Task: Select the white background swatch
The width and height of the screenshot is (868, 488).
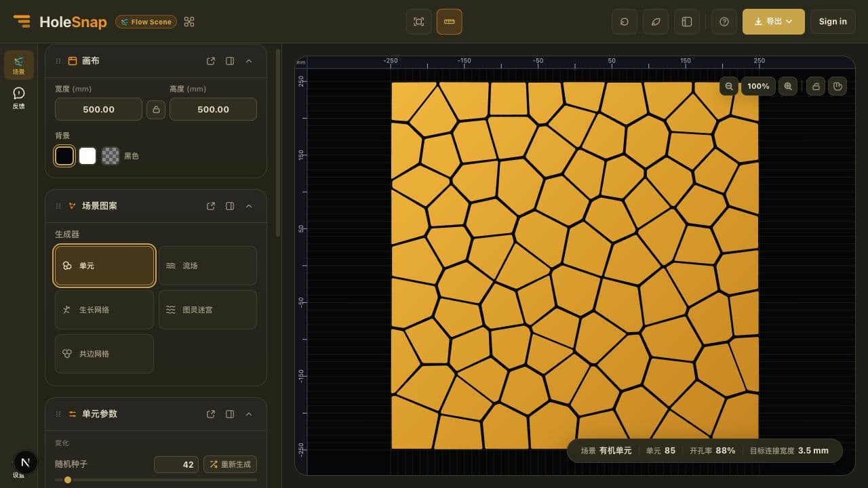Action: click(87, 156)
